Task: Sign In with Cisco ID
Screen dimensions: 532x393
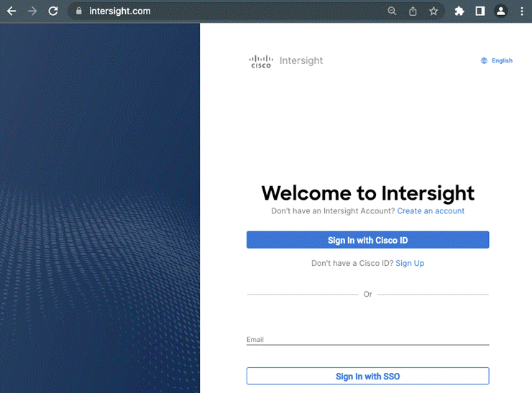Action: pos(368,240)
